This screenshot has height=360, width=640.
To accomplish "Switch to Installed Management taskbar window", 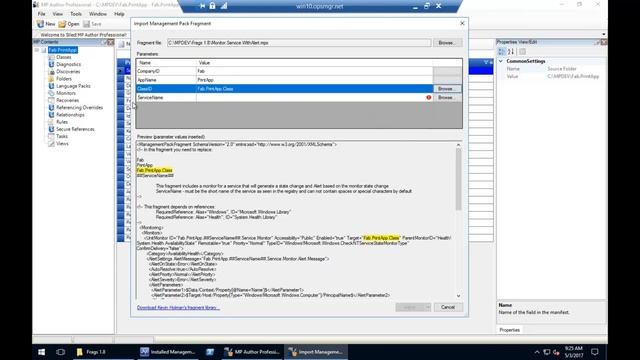I will (168, 352).
